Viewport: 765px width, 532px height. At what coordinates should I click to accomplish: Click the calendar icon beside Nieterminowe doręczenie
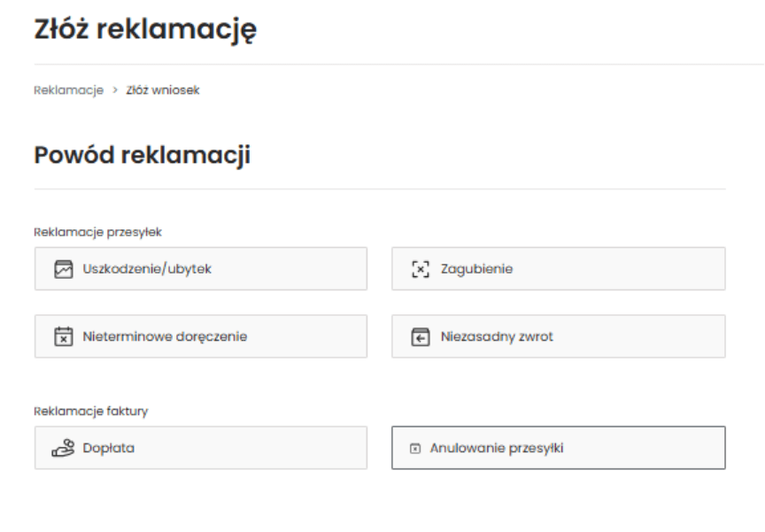coord(61,336)
